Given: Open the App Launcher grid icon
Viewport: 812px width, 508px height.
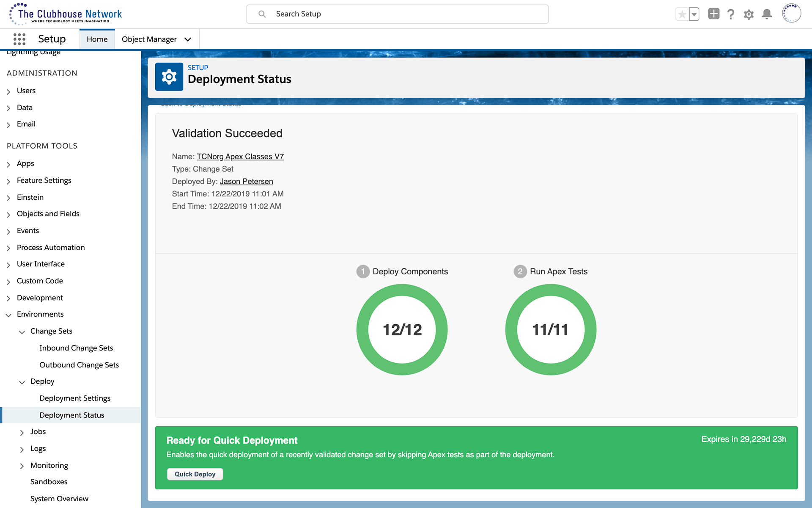Looking at the screenshot, I should [19, 39].
